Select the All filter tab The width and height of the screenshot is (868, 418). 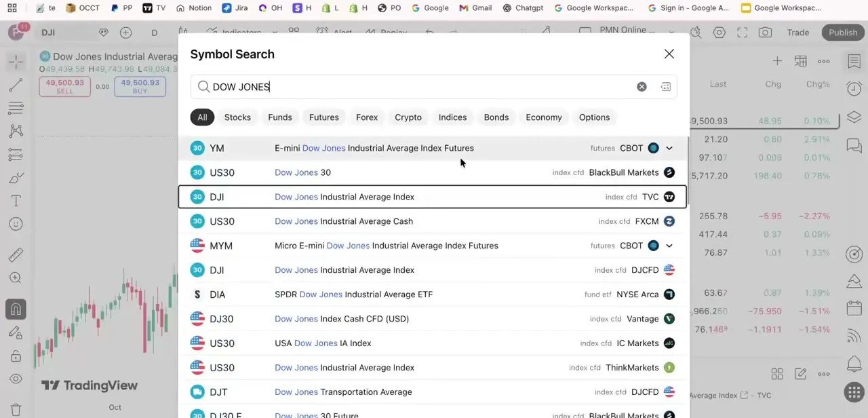coord(202,117)
